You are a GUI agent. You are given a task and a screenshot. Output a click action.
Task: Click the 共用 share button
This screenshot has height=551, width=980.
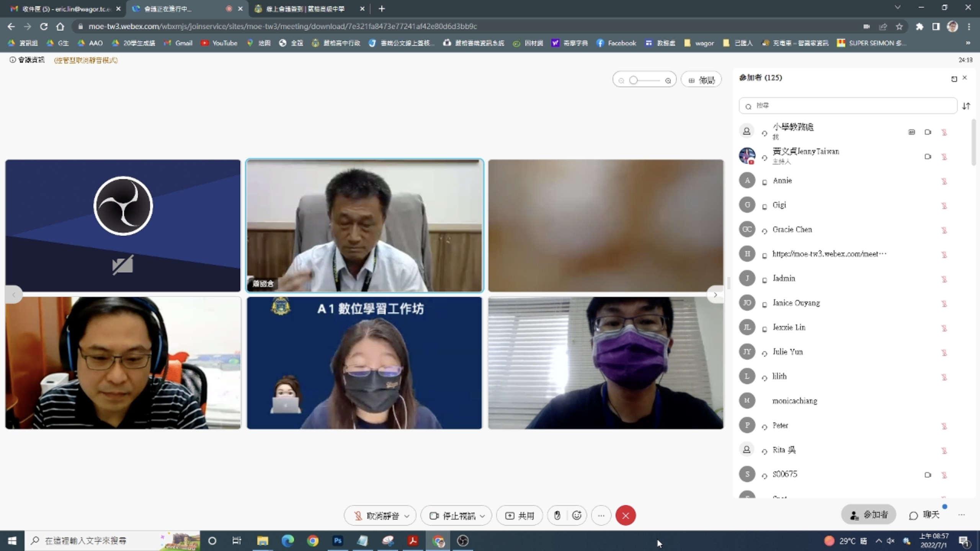point(519,515)
